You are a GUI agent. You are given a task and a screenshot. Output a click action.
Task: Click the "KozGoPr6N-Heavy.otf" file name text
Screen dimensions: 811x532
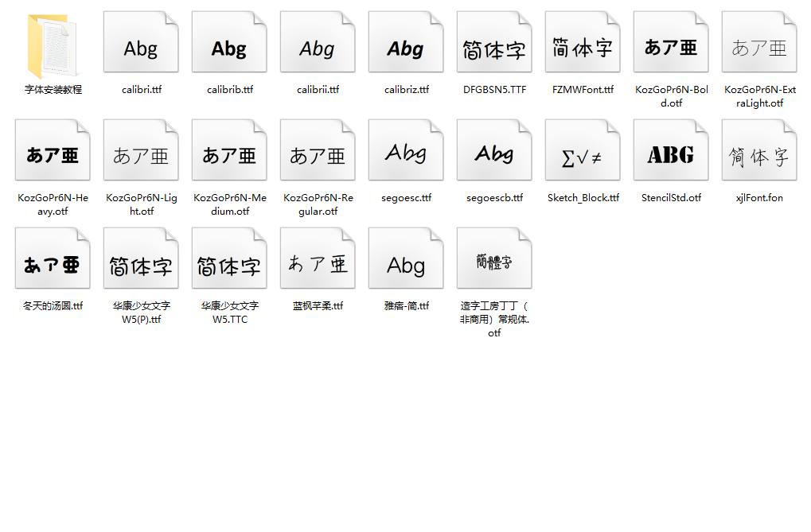53,204
